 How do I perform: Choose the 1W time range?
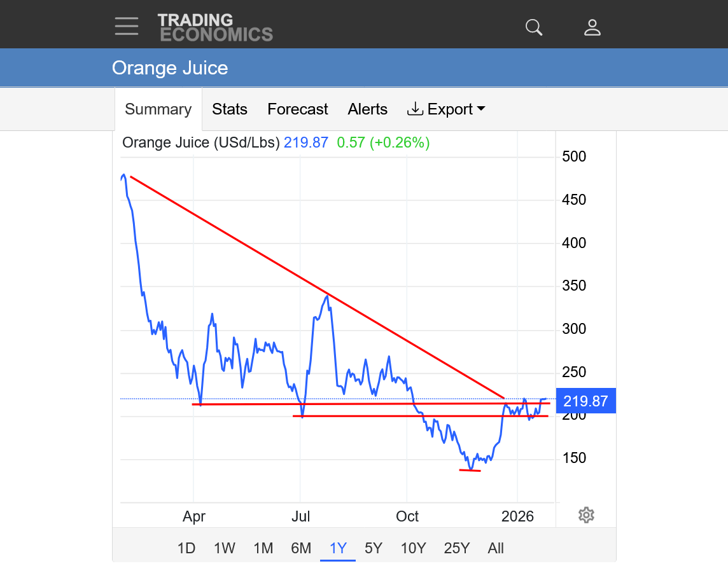click(225, 548)
